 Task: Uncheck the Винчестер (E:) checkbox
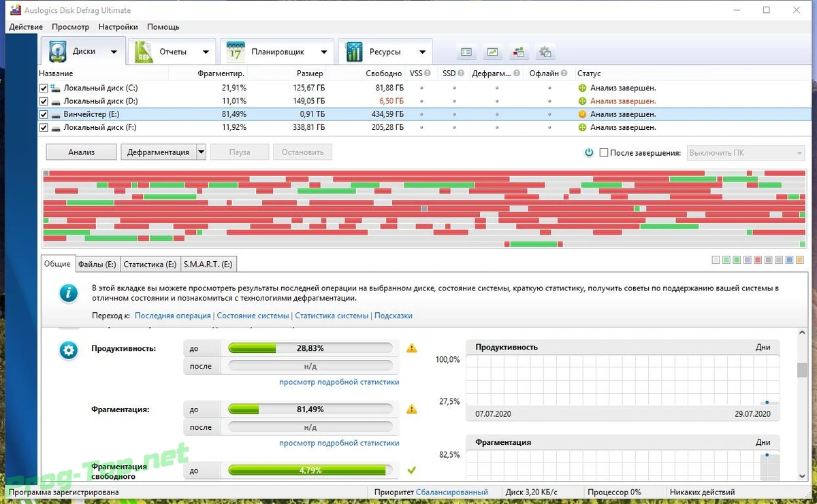click(44, 114)
